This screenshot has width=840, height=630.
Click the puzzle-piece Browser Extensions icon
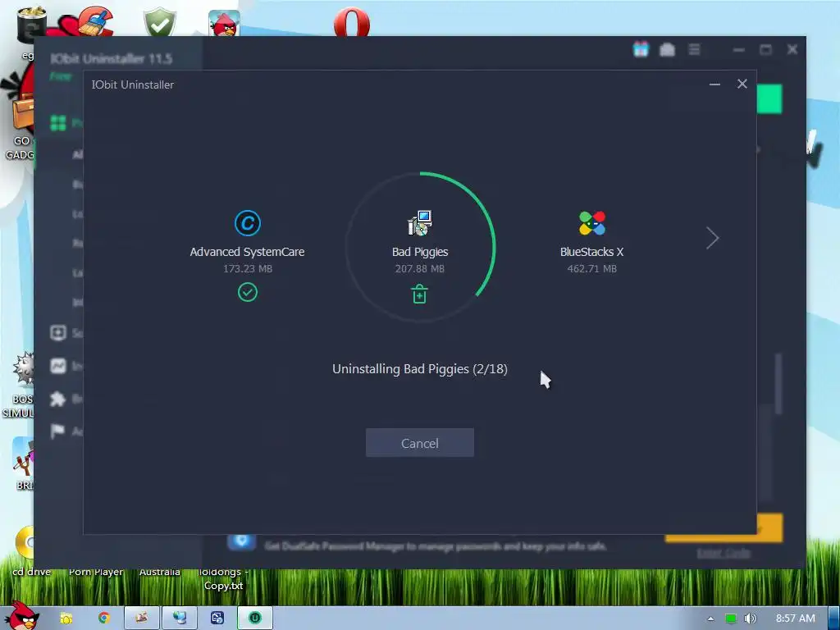coord(58,399)
